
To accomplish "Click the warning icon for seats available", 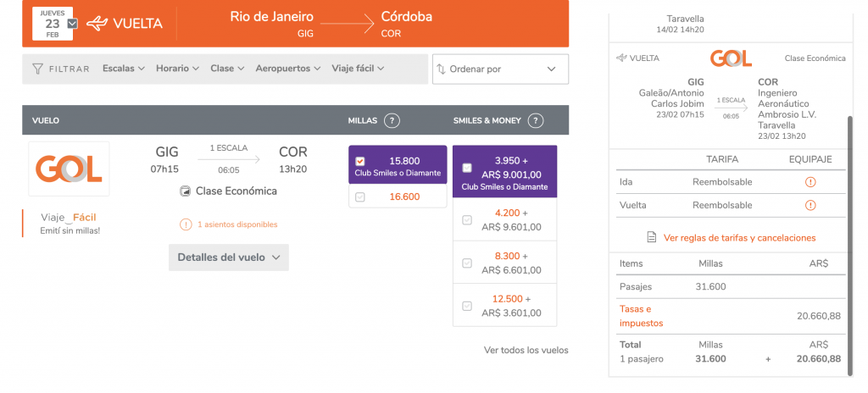I will (x=186, y=224).
